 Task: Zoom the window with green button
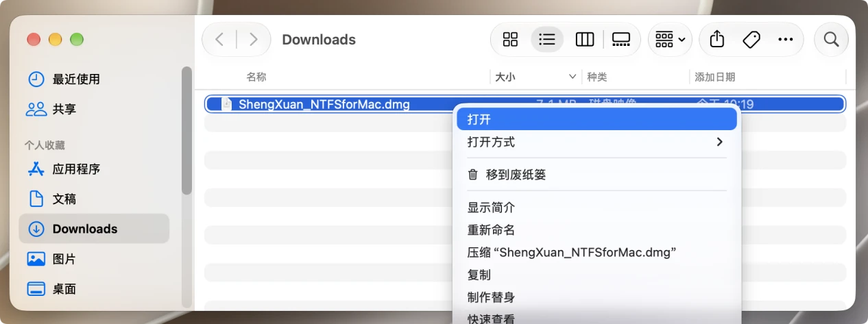coord(77,40)
